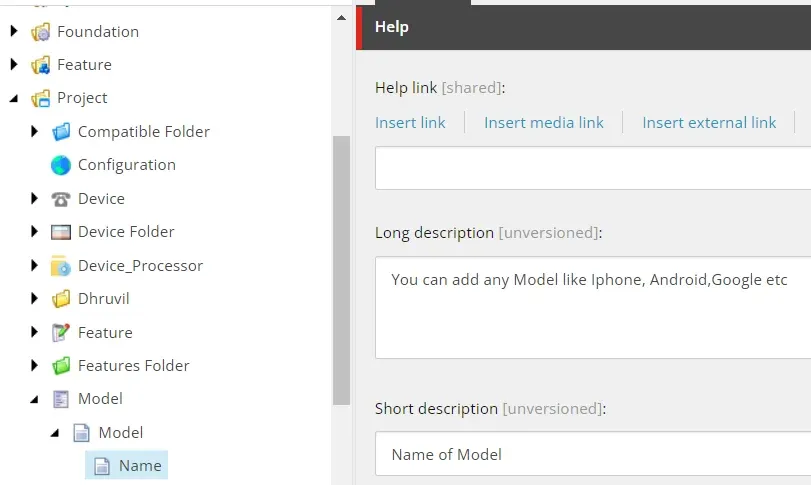811x485 pixels.
Task: Click the nested Model document icon
Action: click(x=82, y=433)
